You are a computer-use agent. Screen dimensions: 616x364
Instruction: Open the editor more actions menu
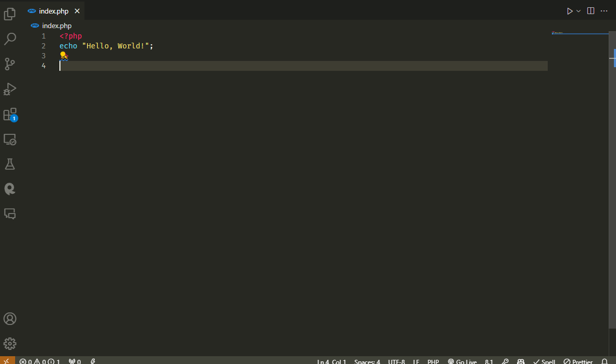tap(604, 10)
